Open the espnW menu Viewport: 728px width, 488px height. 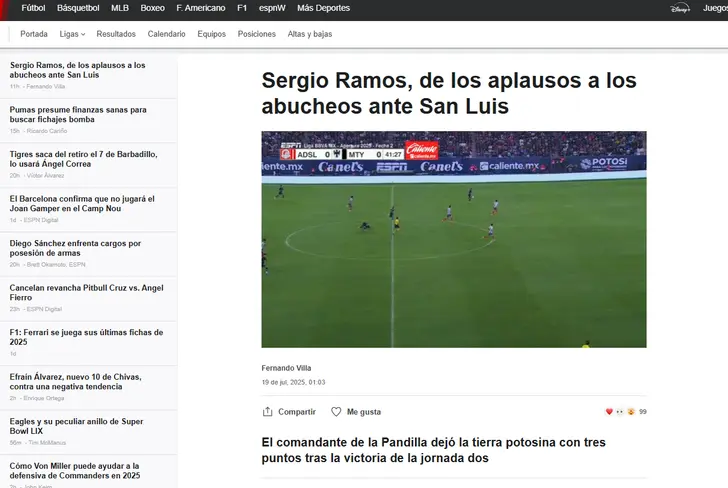(272, 8)
